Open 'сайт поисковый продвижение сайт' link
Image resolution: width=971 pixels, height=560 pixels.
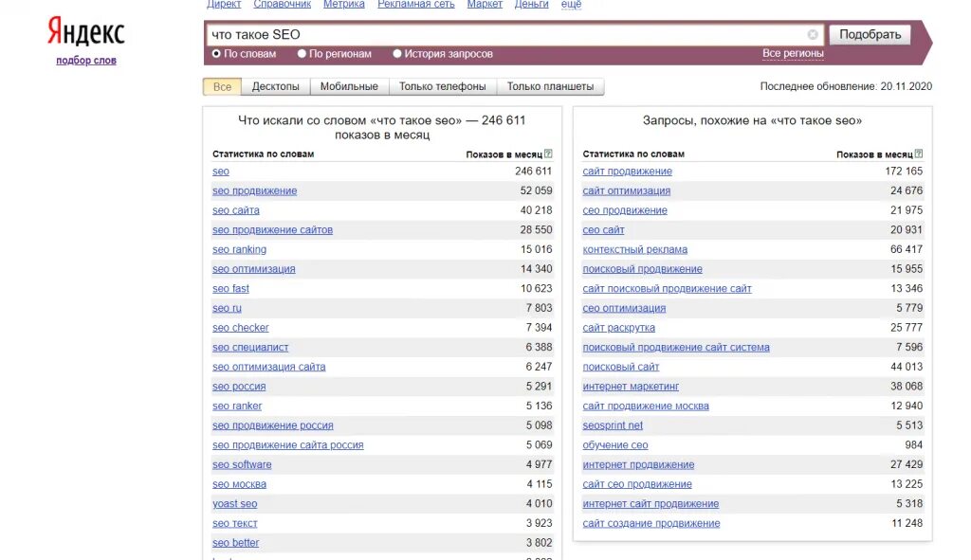tap(667, 289)
